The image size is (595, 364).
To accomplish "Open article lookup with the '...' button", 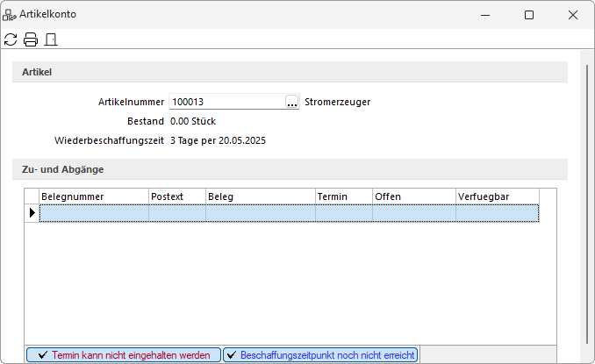I will click(x=291, y=103).
